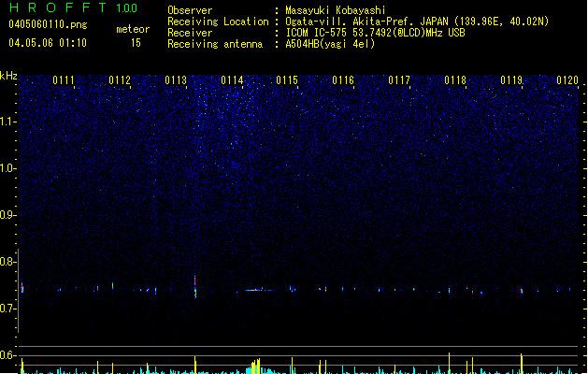Click the meteor count value 15
Screen dimensions: 588x374
136,43
